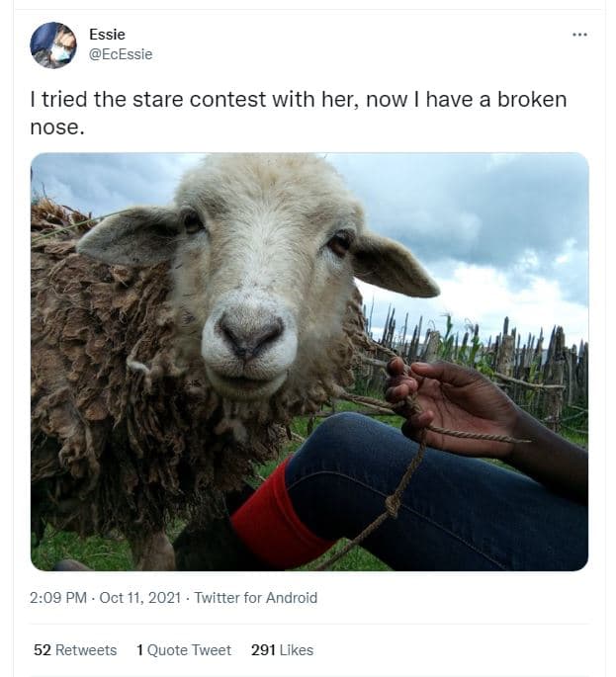
Task: Click the knot in the rope
Action: [x=393, y=505]
